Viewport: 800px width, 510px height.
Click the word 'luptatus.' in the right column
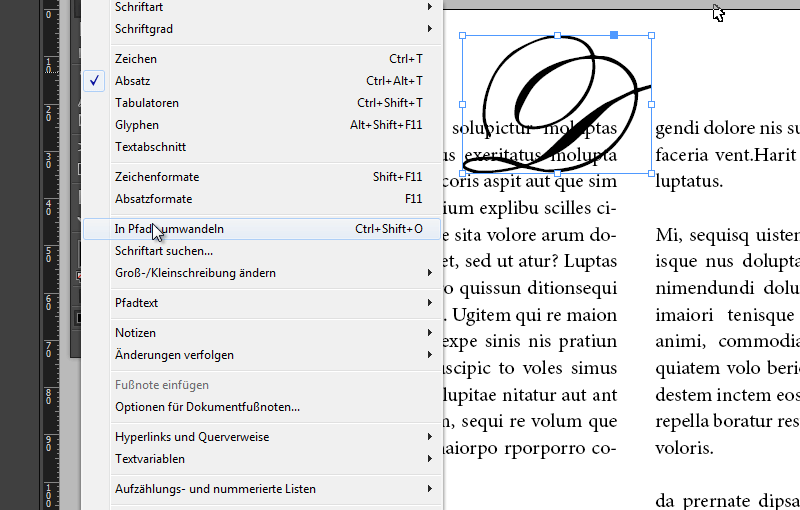pos(689,182)
